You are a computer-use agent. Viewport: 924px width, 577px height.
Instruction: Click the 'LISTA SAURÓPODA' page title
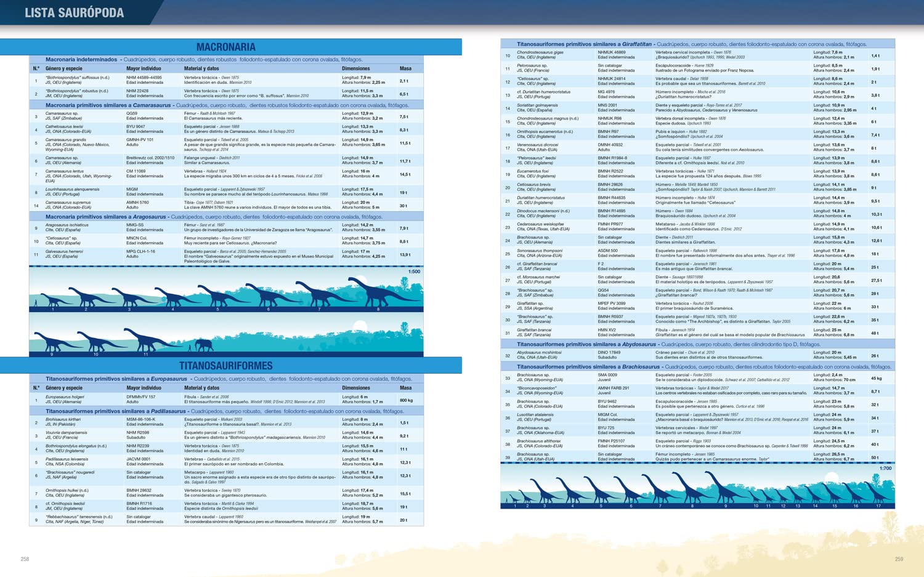[74, 13]
